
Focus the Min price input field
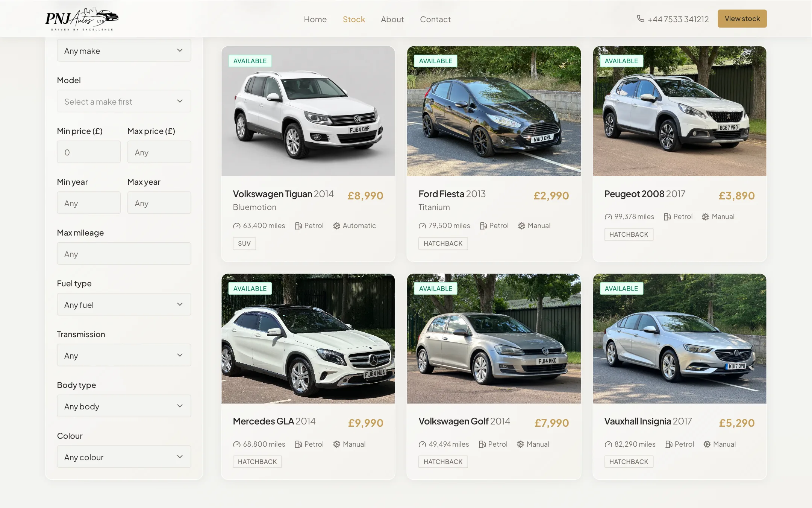(x=89, y=152)
